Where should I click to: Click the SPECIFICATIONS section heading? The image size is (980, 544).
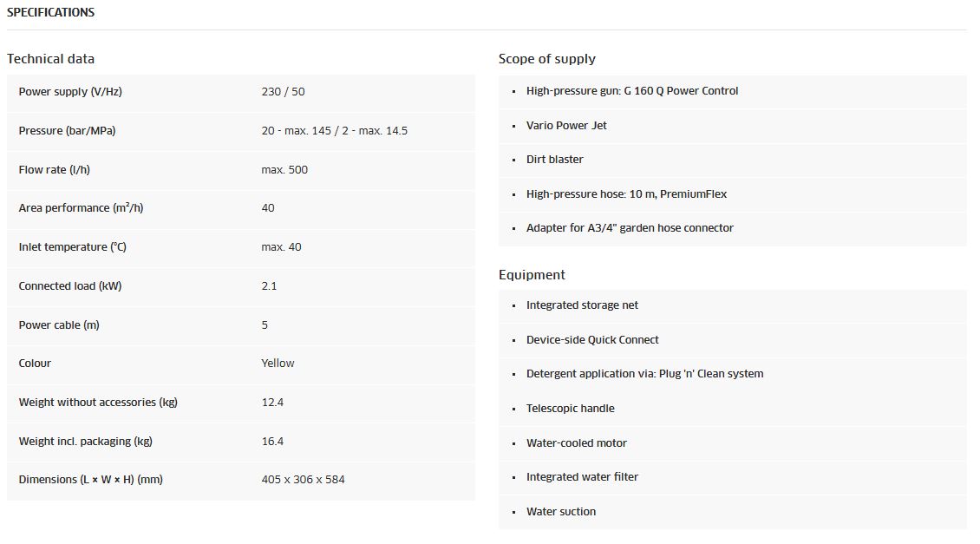click(50, 12)
